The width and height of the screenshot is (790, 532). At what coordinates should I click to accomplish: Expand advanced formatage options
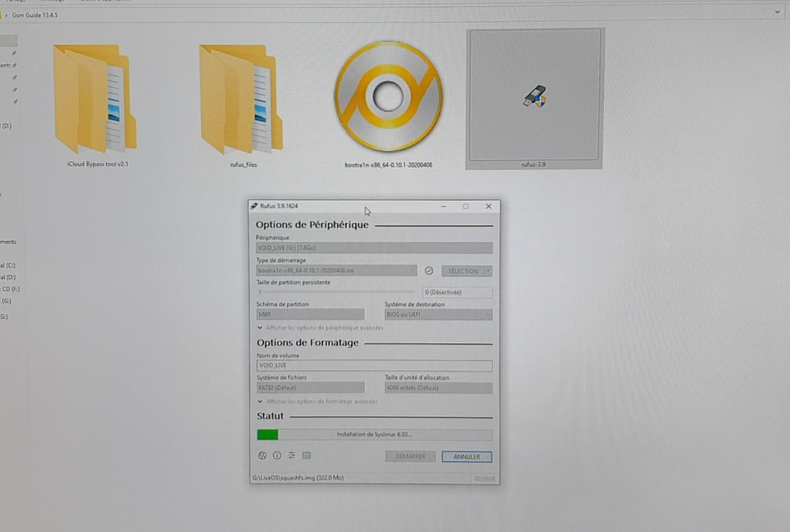[x=317, y=402]
